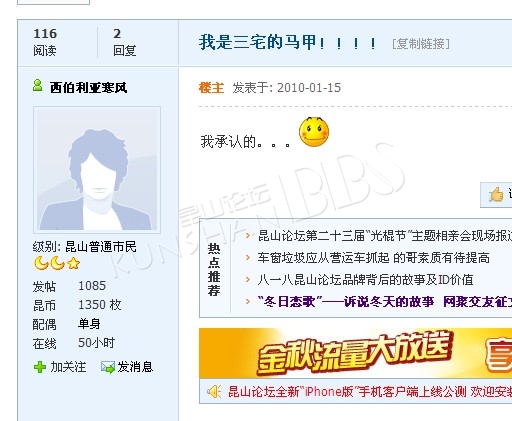Click arrow bullet beside 光棍节 topic

pyautogui.click(x=248, y=236)
